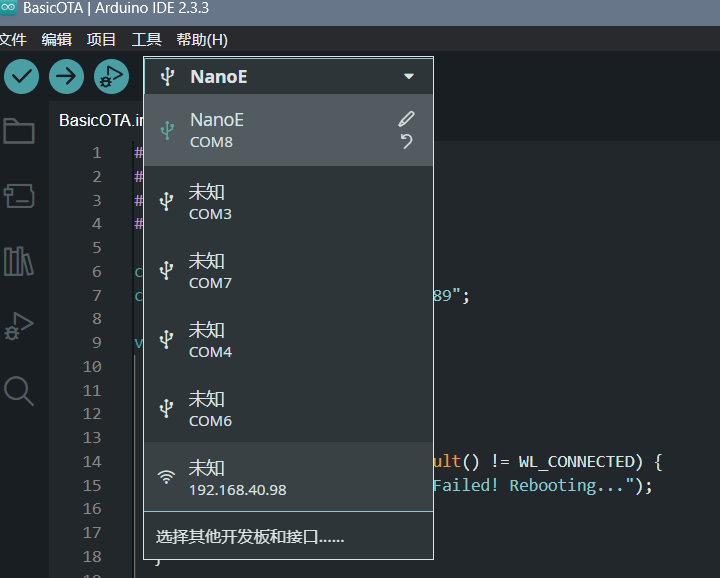This screenshot has height=578, width=720.
Task: Click the Rebooting... string in code
Action: 567,485
